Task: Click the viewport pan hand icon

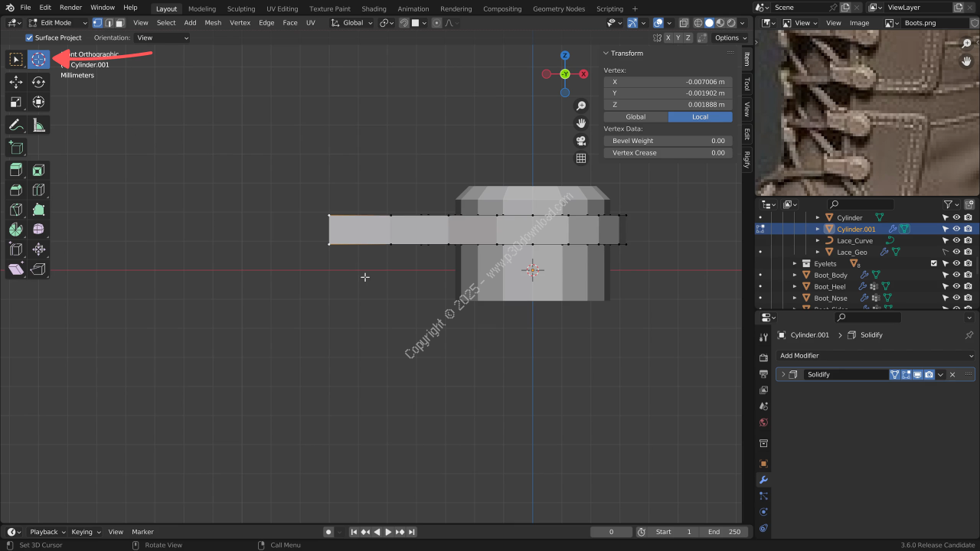Action: (x=581, y=123)
